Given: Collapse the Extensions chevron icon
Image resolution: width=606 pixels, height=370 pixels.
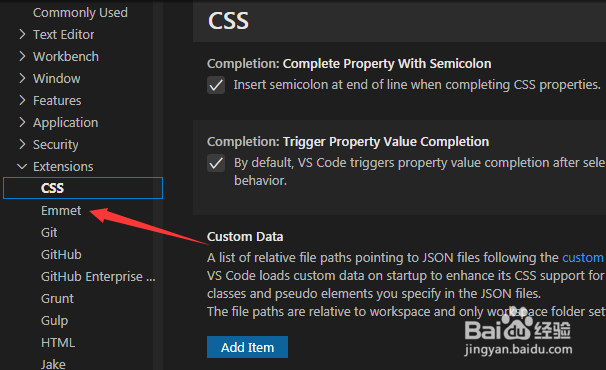Looking at the screenshot, I should point(22,167).
